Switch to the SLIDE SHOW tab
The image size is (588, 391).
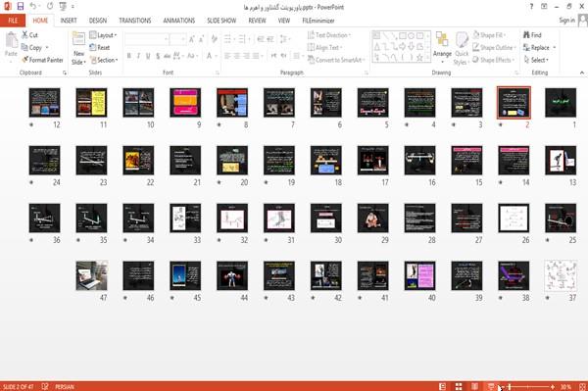click(x=221, y=21)
